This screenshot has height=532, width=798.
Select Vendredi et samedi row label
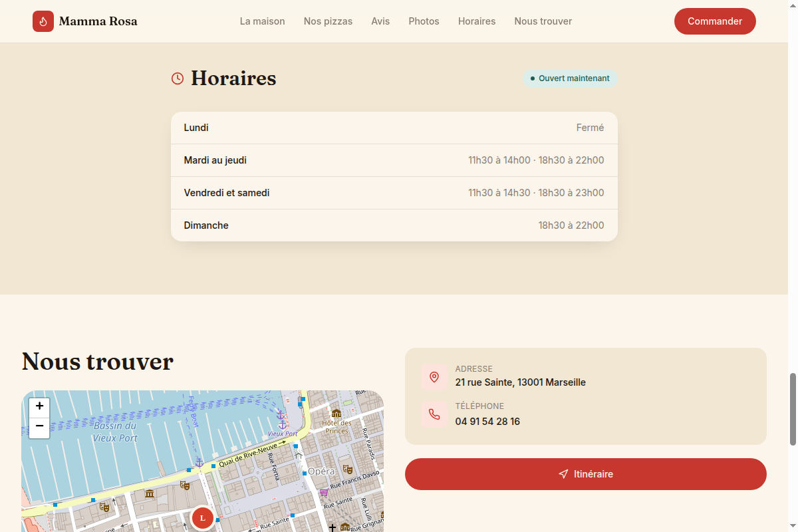227,193
